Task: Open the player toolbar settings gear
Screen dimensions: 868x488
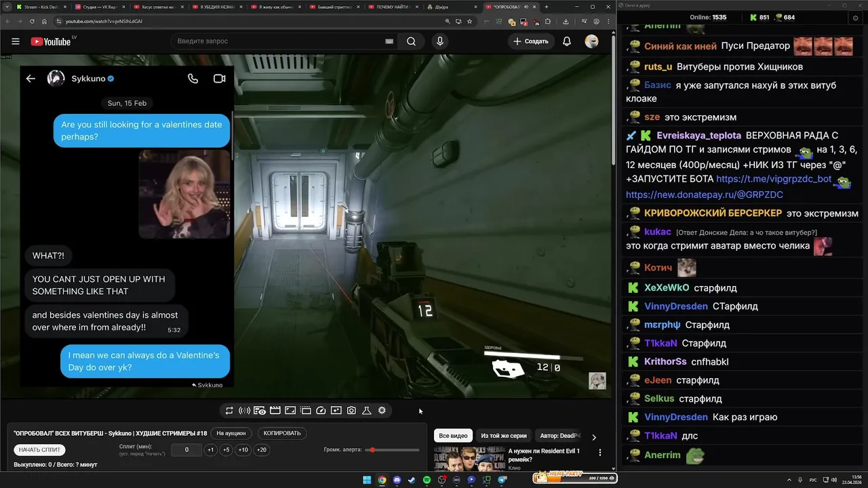Action: (382, 410)
